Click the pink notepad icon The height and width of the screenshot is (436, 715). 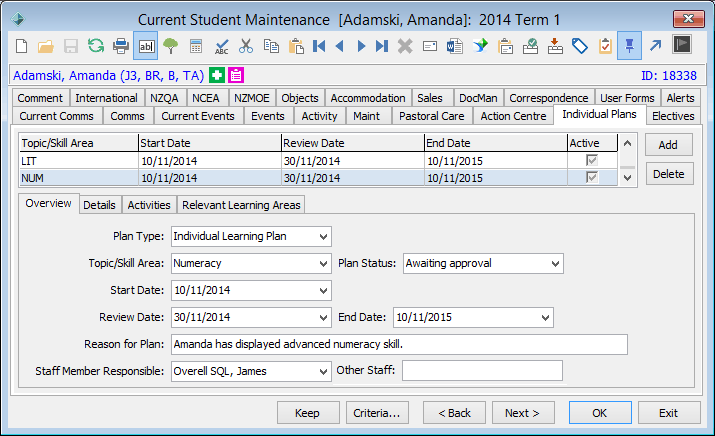click(236, 75)
